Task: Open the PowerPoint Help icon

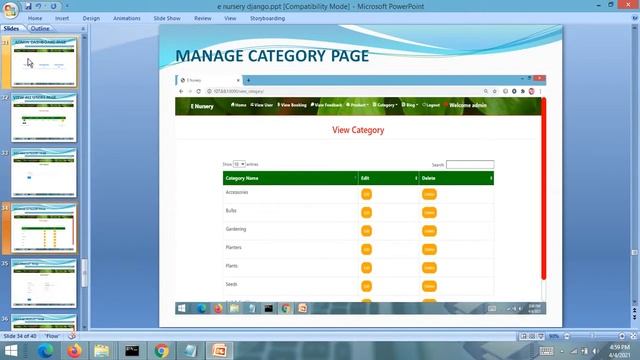Action: click(x=635, y=18)
